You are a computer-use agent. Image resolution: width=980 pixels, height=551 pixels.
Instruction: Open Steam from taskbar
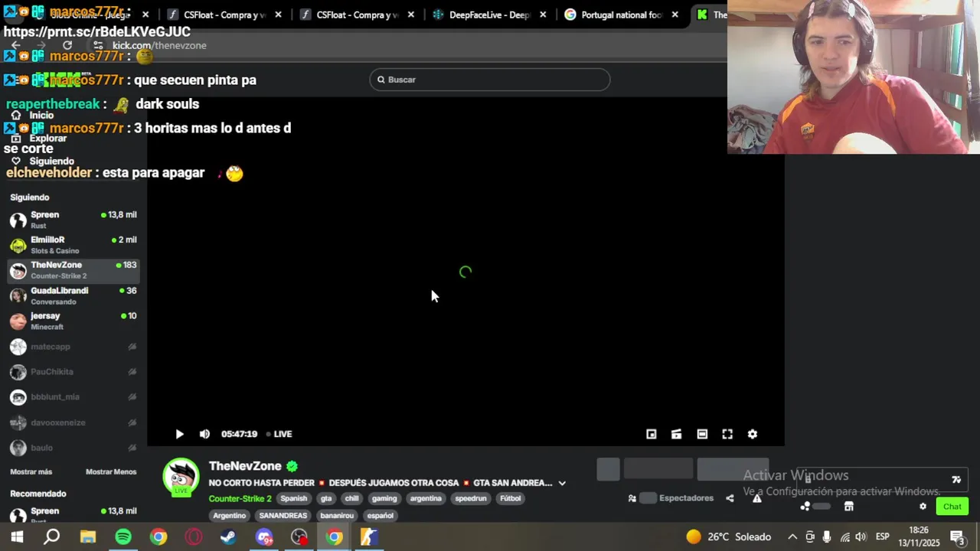[x=228, y=537]
